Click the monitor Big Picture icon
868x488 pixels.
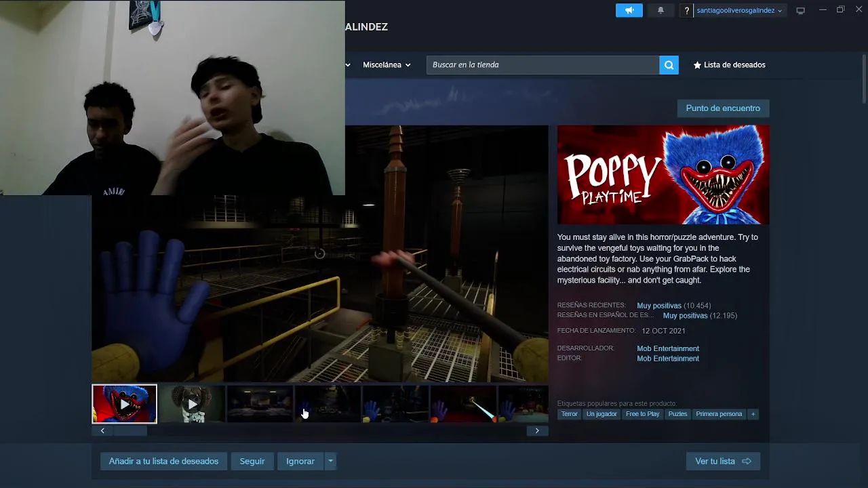(800, 10)
